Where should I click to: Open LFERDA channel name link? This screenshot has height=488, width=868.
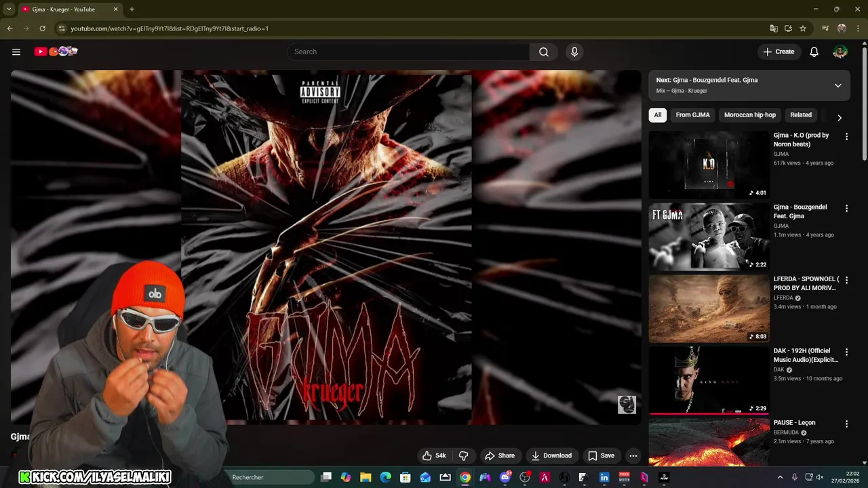[x=783, y=298]
